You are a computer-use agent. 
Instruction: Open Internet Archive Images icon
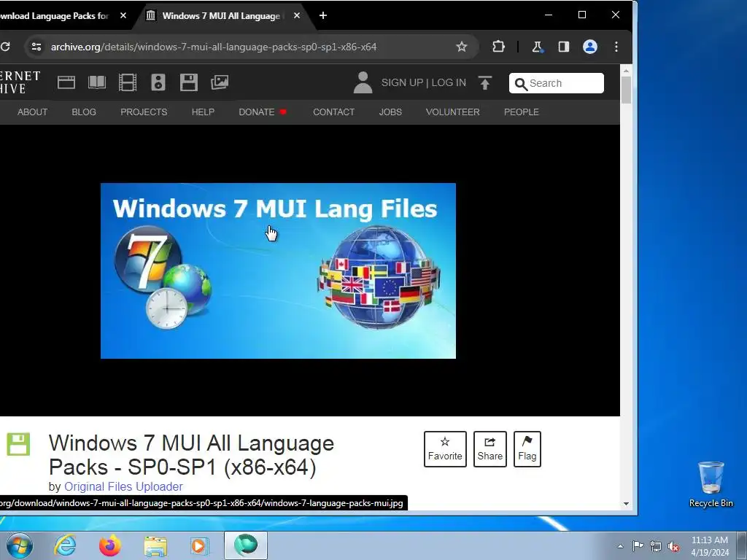pos(220,82)
